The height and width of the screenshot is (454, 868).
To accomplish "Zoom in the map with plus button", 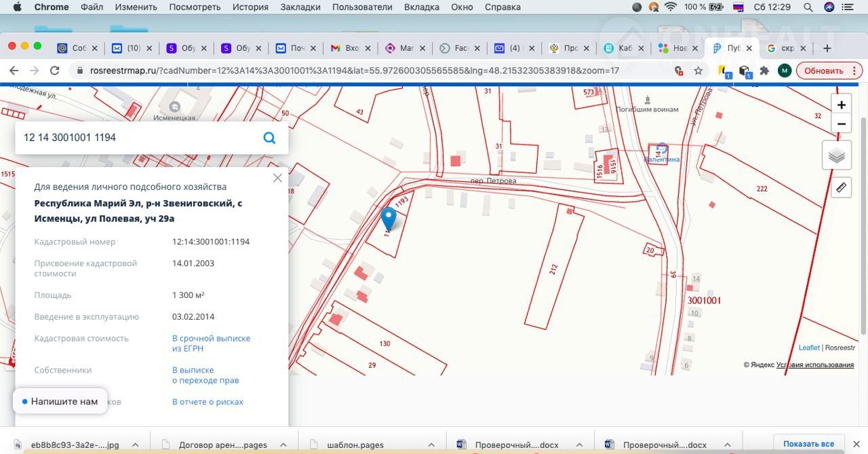I will click(x=841, y=105).
